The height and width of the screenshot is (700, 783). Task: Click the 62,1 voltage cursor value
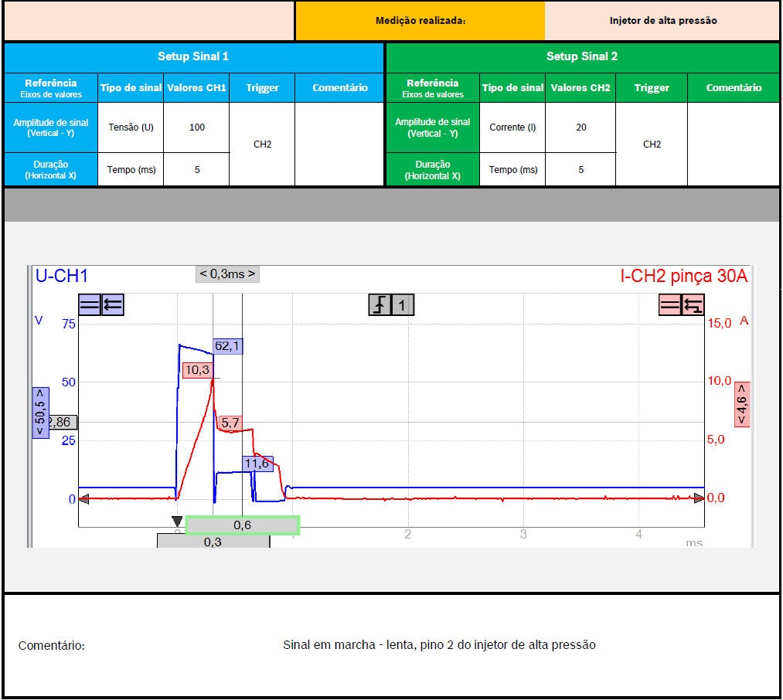(x=227, y=346)
